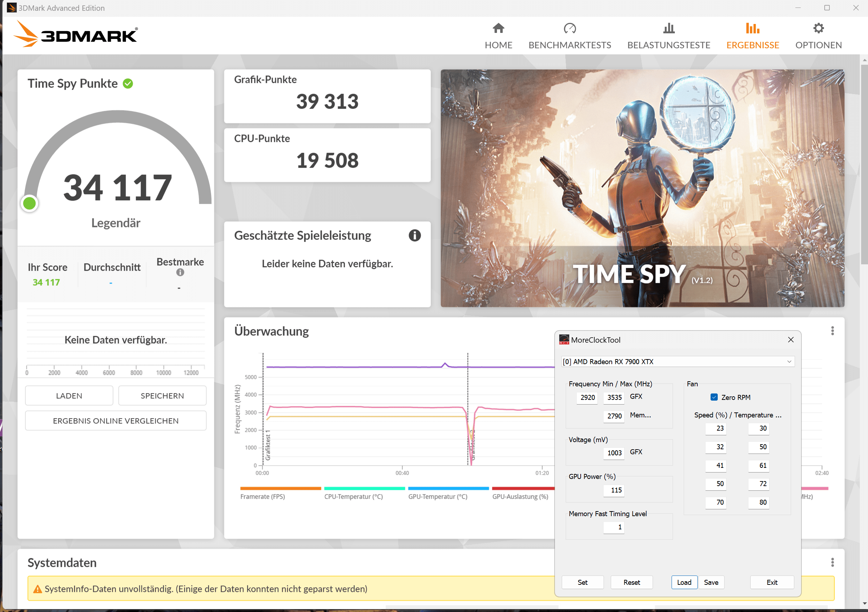The image size is (868, 612).
Task: Open Benchmarktests via gauge icon
Action: 569,28
